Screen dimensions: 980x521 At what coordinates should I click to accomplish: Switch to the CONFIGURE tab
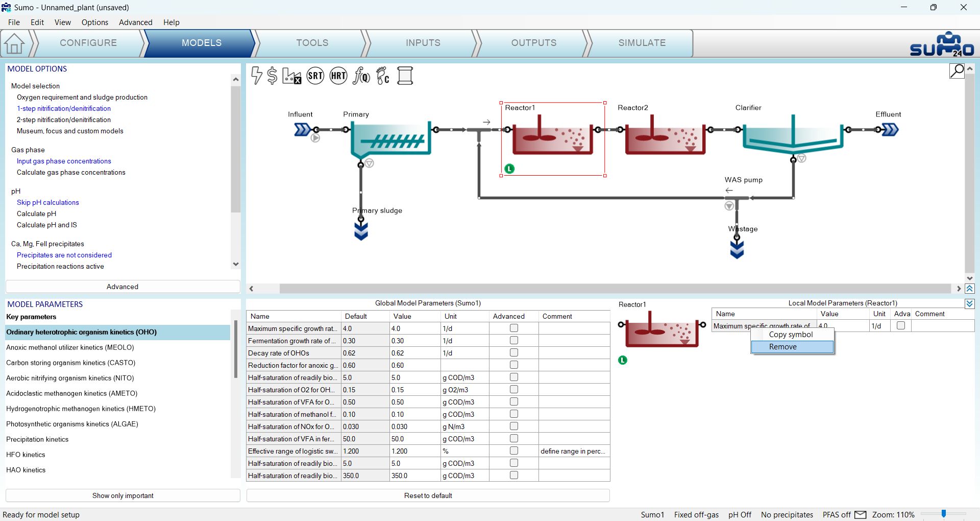[x=88, y=43]
